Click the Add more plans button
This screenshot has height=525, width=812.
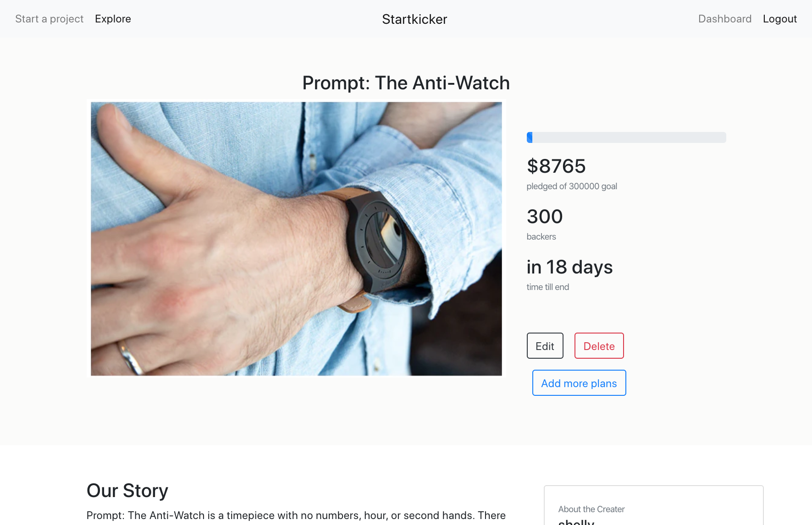tap(579, 383)
